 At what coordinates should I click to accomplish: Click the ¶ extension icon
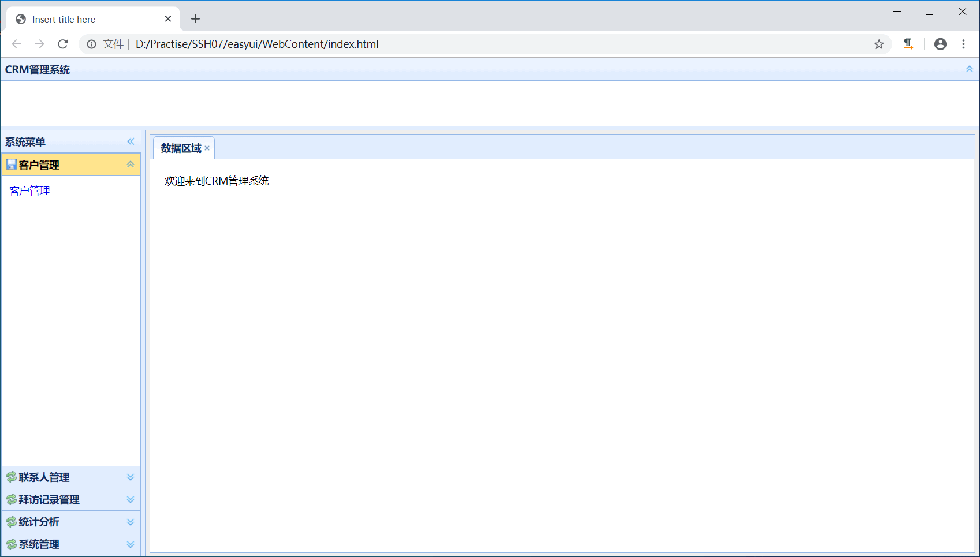point(908,44)
